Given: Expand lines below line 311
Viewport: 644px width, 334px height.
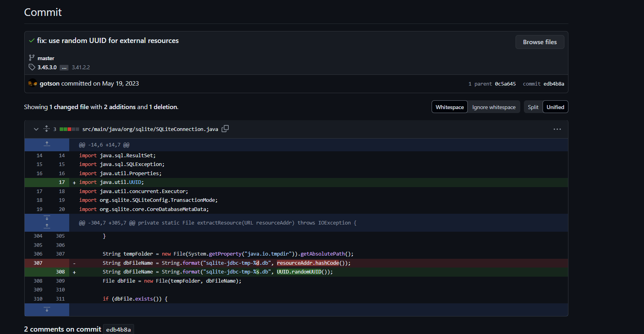Looking at the screenshot, I should [47, 310].
